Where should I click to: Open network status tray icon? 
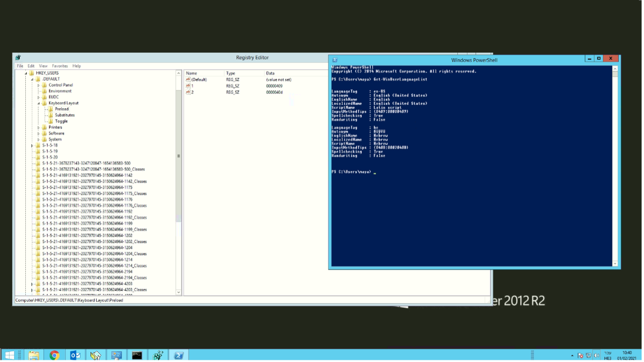pyautogui.click(x=589, y=355)
